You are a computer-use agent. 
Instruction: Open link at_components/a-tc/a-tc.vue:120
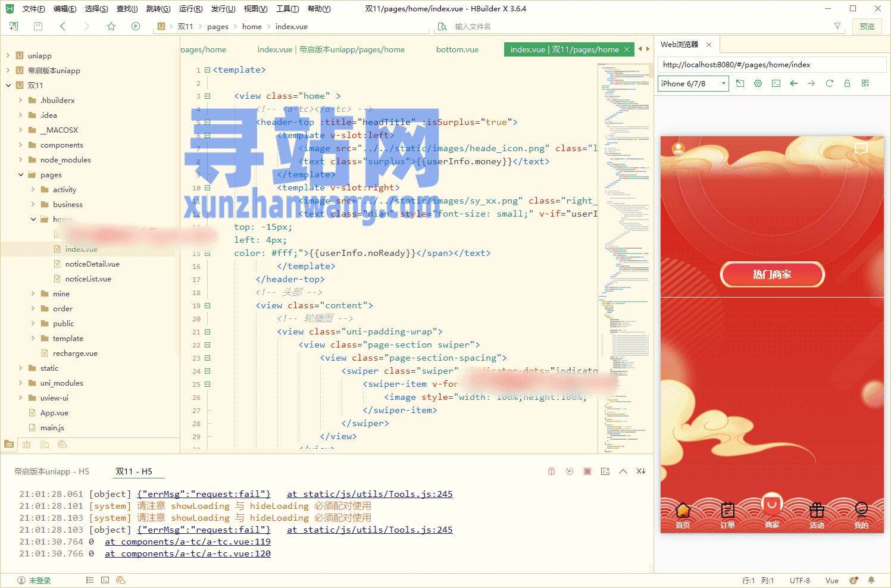(187, 553)
